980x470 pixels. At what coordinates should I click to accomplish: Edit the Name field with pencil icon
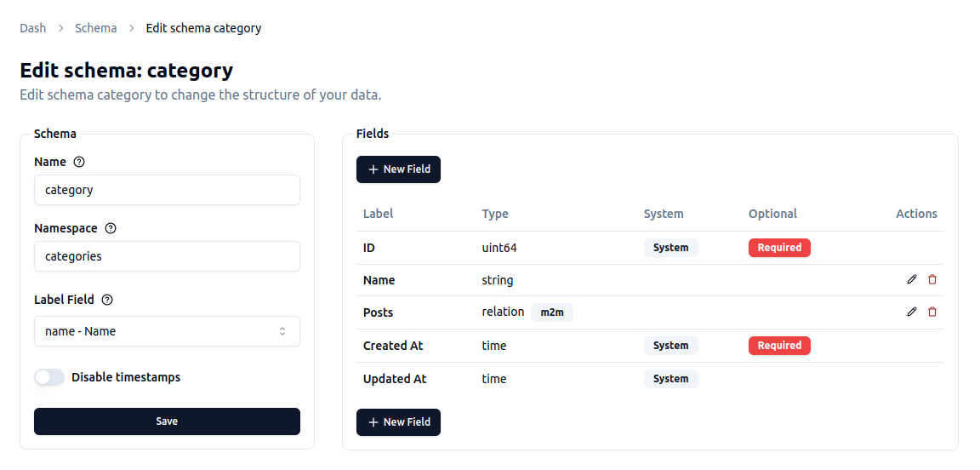(x=912, y=279)
